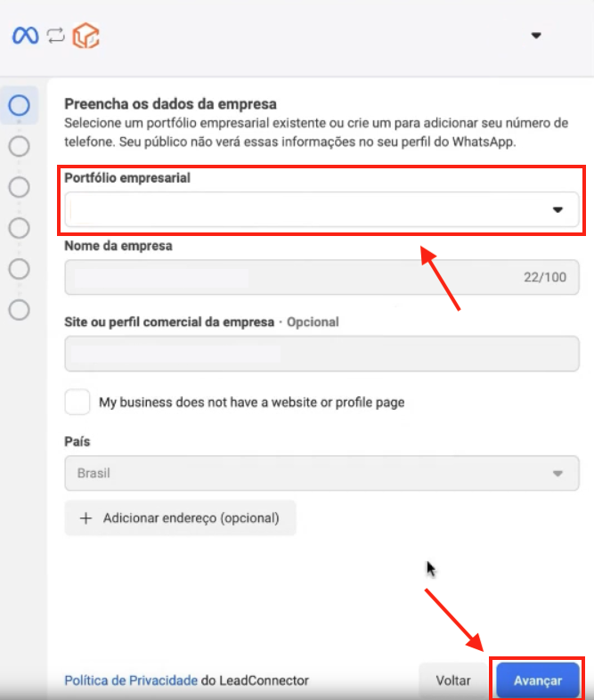Viewport: 594px width, 700px height.
Task: Click the Site ou perfil comercial field
Action: click(x=321, y=354)
